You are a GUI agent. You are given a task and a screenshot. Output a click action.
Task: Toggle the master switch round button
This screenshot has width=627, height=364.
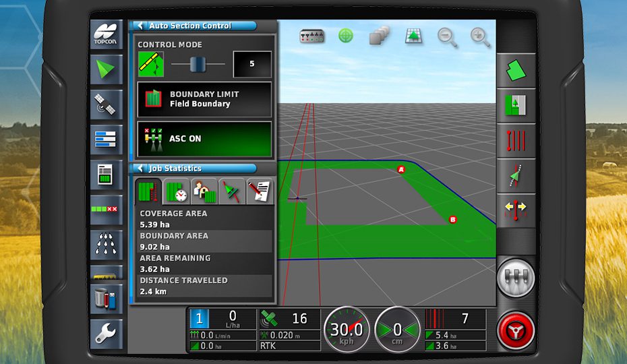coord(516,278)
